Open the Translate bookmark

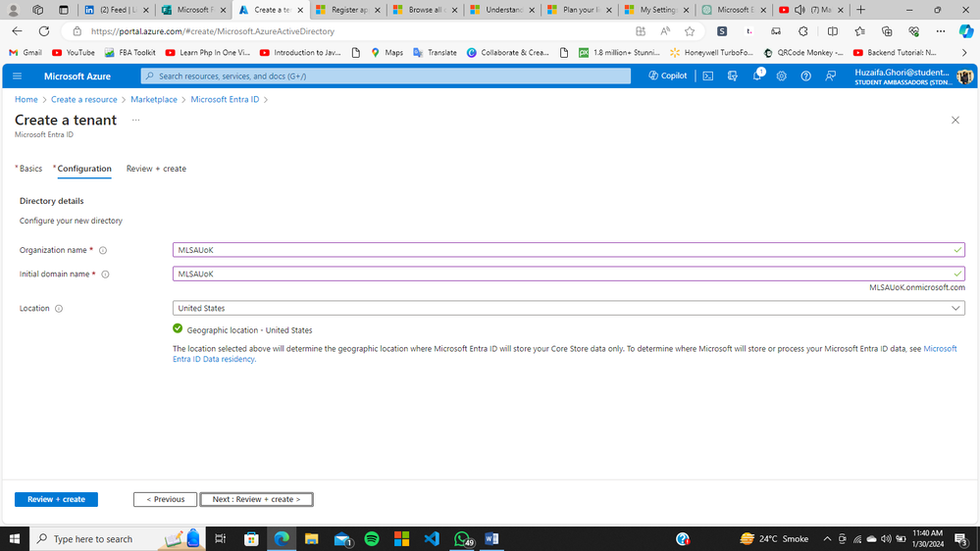click(435, 53)
